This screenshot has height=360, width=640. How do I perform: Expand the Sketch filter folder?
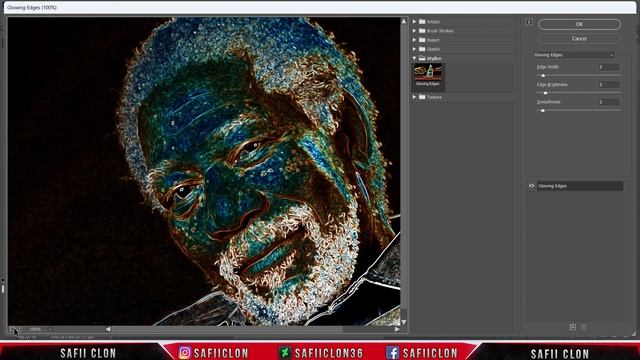tap(414, 49)
